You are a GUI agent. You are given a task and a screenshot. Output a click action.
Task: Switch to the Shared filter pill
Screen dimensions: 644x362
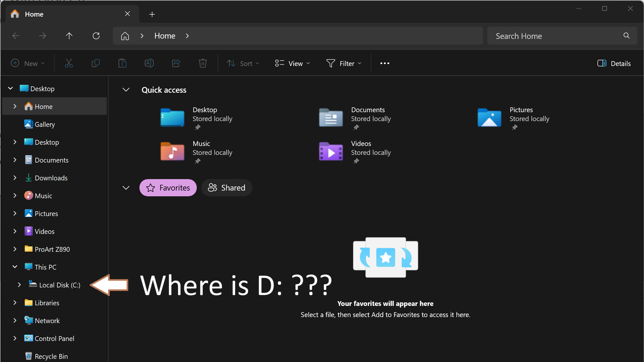coord(227,188)
